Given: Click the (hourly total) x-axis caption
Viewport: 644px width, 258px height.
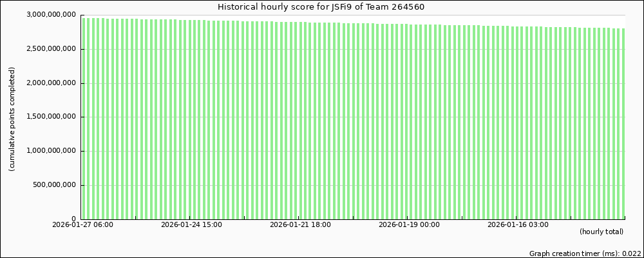Looking at the screenshot, I should [601, 232].
